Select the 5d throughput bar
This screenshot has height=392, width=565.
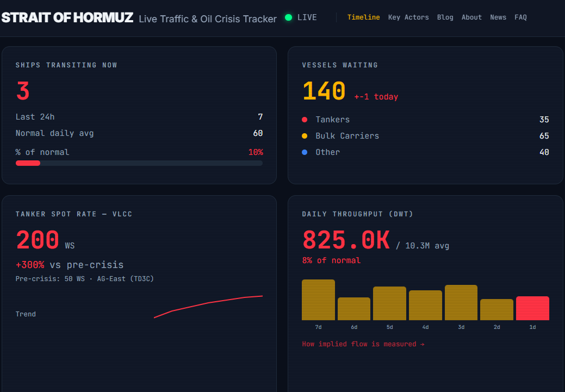389,303
